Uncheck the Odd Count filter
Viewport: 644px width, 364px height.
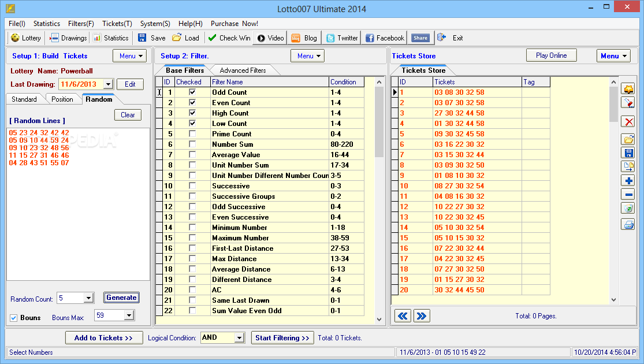[192, 92]
